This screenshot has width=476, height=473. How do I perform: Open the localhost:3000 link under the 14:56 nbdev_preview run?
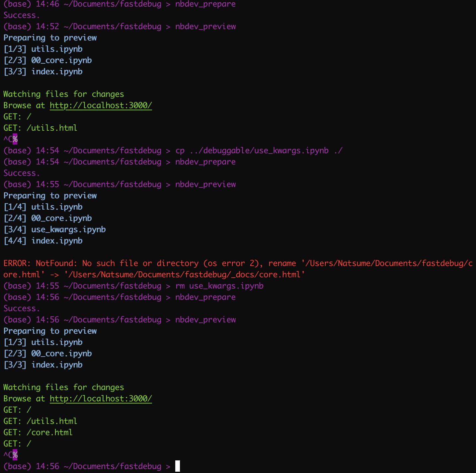point(101,399)
